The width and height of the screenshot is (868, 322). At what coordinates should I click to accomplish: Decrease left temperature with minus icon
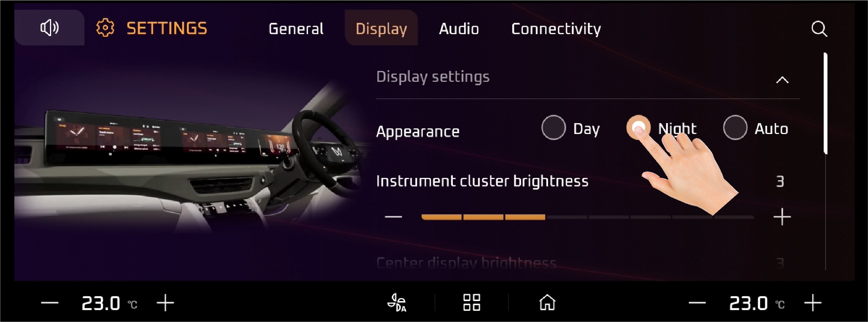click(50, 303)
